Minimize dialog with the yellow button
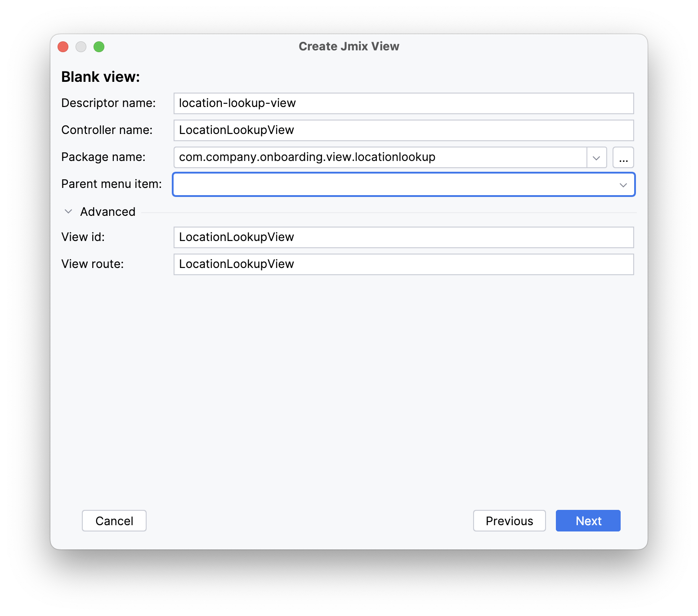Image resolution: width=698 pixels, height=616 pixels. pos(81,46)
